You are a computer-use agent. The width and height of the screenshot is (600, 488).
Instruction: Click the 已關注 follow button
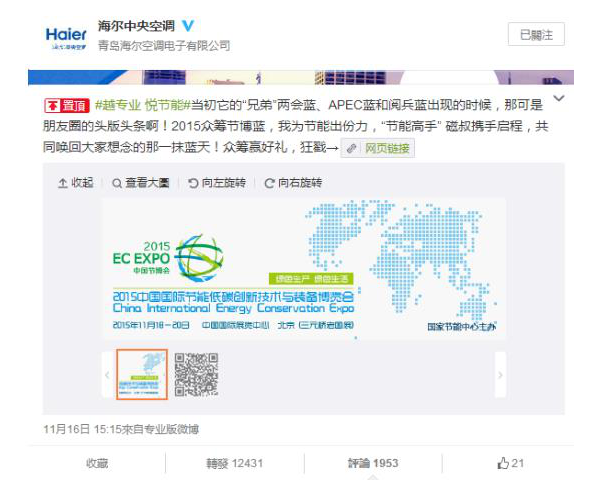[536, 34]
